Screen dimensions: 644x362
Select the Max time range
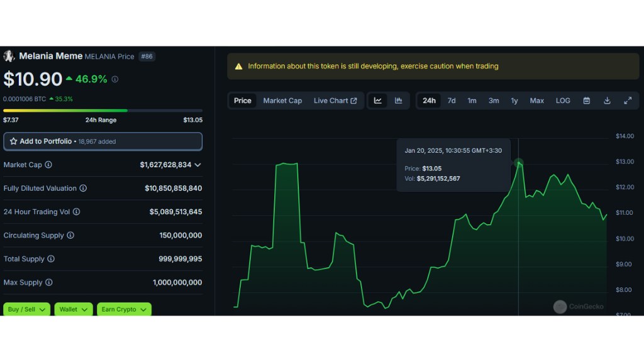[x=537, y=101]
